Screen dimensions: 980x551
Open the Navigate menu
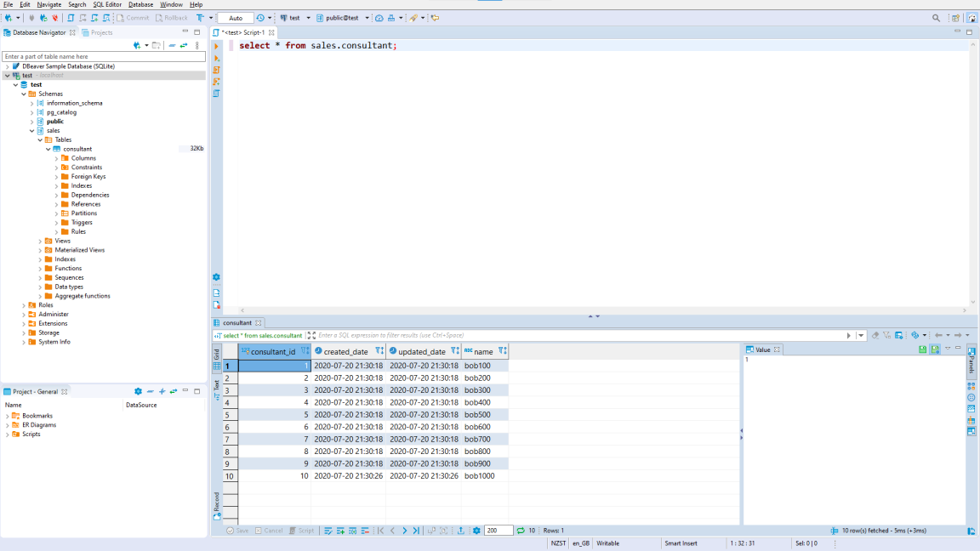coord(48,4)
